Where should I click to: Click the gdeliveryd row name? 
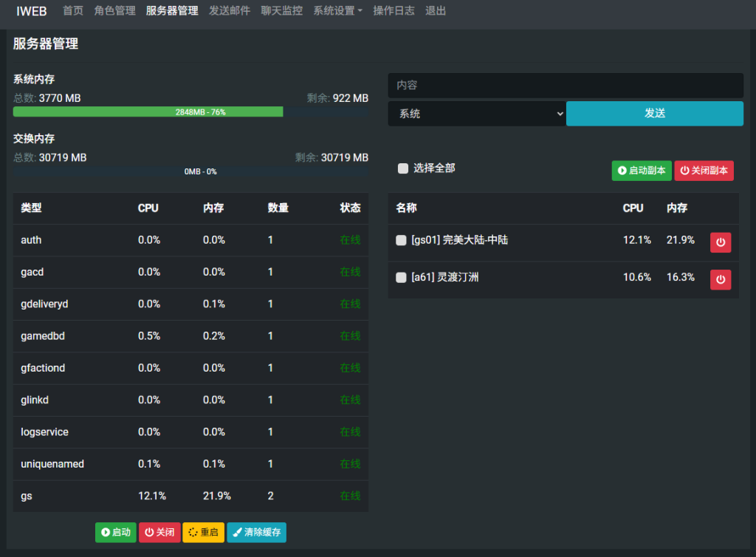pos(44,304)
